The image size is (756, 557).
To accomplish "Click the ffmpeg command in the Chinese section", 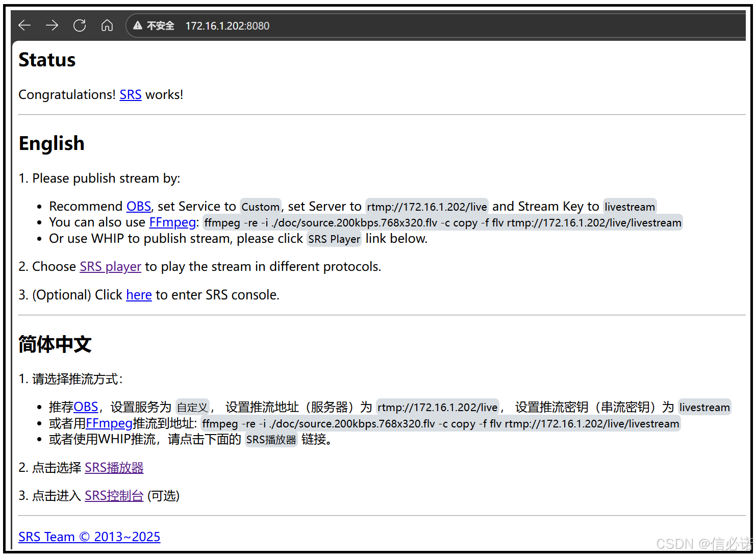I will [x=441, y=424].
